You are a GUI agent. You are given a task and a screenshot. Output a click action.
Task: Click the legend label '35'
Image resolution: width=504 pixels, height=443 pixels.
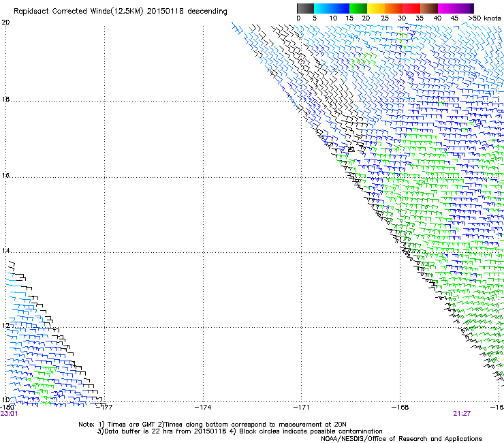pyautogui.click(x=420, y=18)
